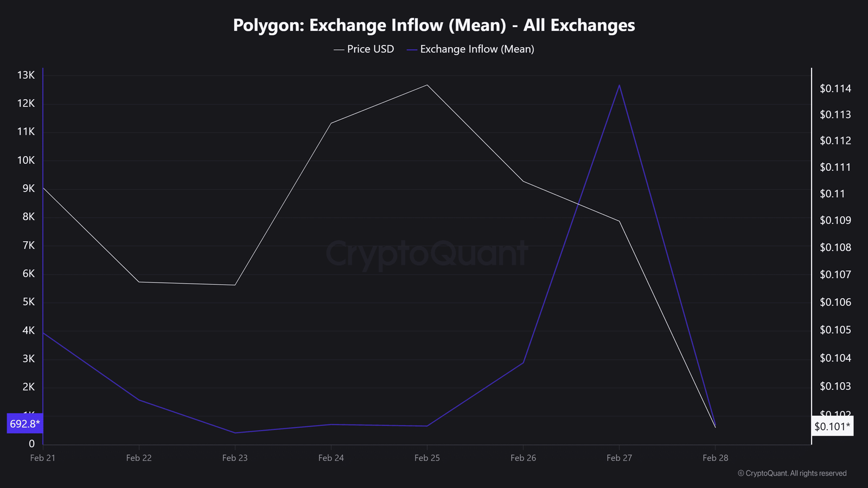868x488 pixels.
Task: Click the Exchange Inflow peak on Feb 27
Action: [x=619, y=85]
